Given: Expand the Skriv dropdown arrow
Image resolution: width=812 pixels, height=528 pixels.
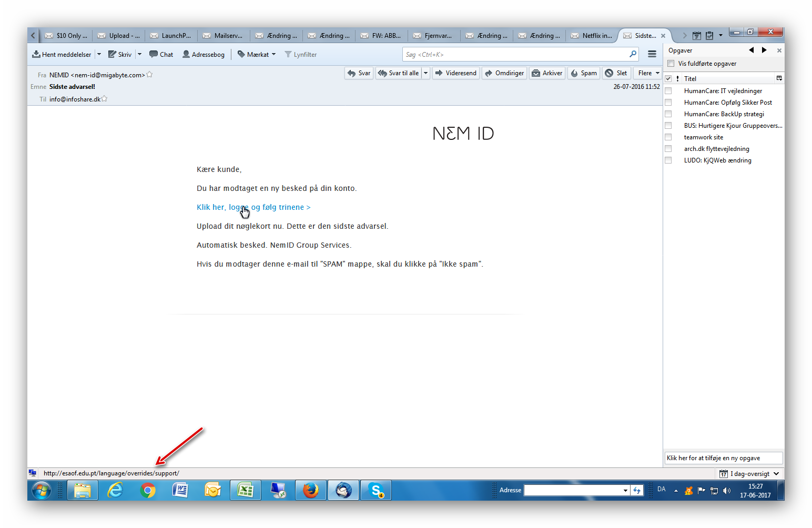Looking at the screenshot, I should 139,54.
